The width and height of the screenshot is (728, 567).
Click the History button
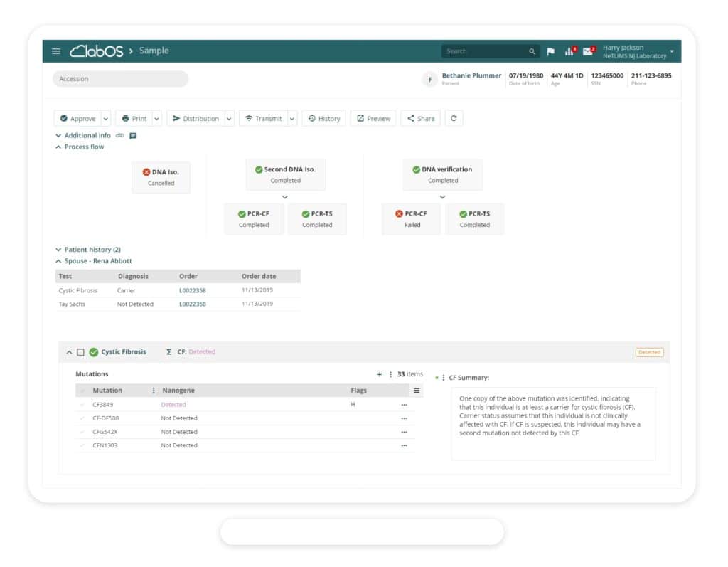click(x=323, y=119)
